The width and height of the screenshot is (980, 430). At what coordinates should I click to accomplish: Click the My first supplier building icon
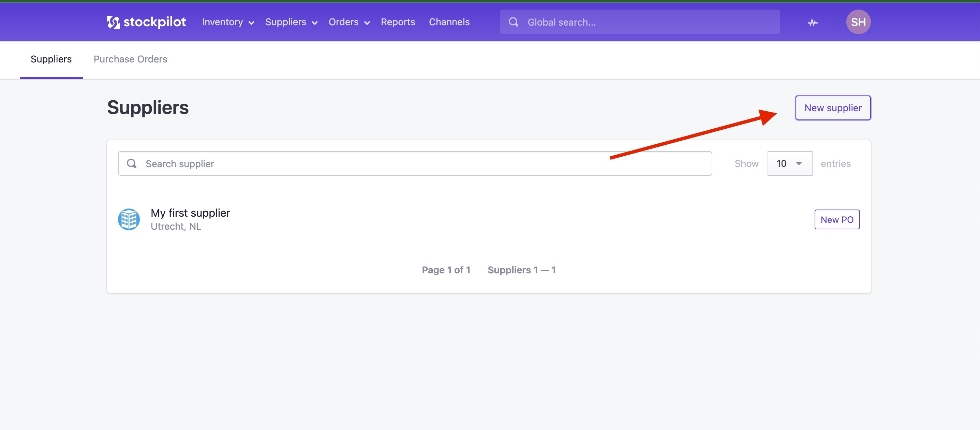click(129, 219)
